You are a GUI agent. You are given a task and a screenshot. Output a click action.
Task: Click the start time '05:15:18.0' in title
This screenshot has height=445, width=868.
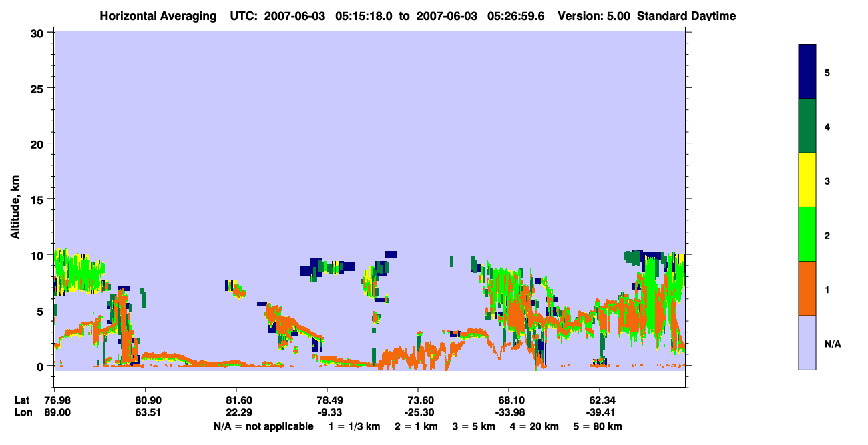click(x=363, y=16)
